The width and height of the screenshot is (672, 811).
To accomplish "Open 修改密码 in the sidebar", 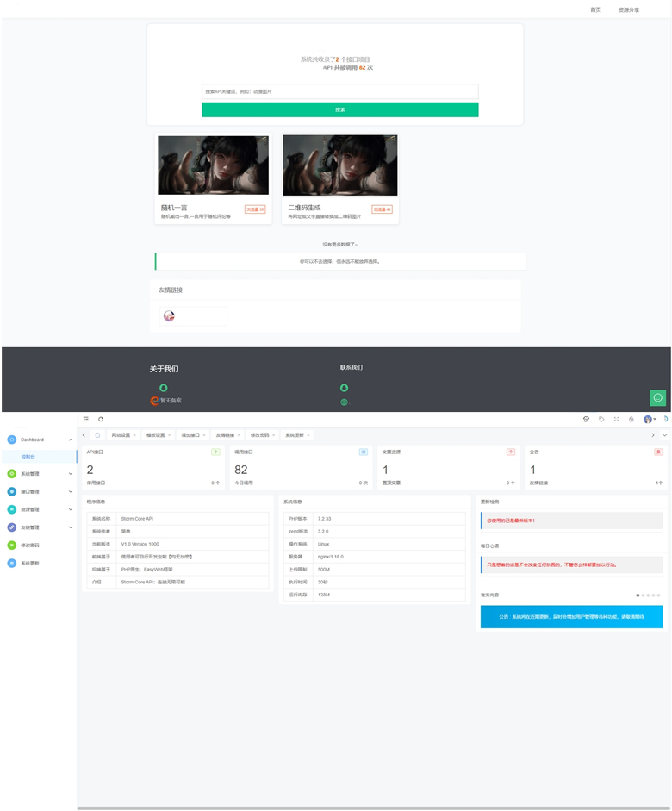I will pos(30,545).
